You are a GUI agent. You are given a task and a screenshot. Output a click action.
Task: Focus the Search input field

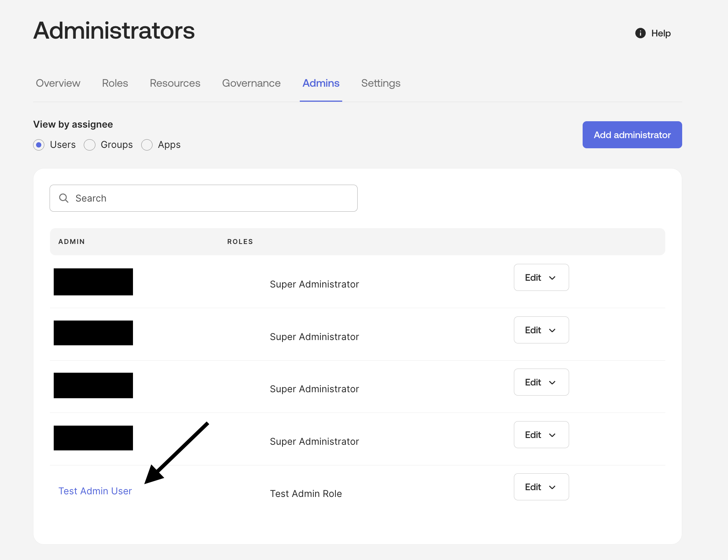click(204, 198)
